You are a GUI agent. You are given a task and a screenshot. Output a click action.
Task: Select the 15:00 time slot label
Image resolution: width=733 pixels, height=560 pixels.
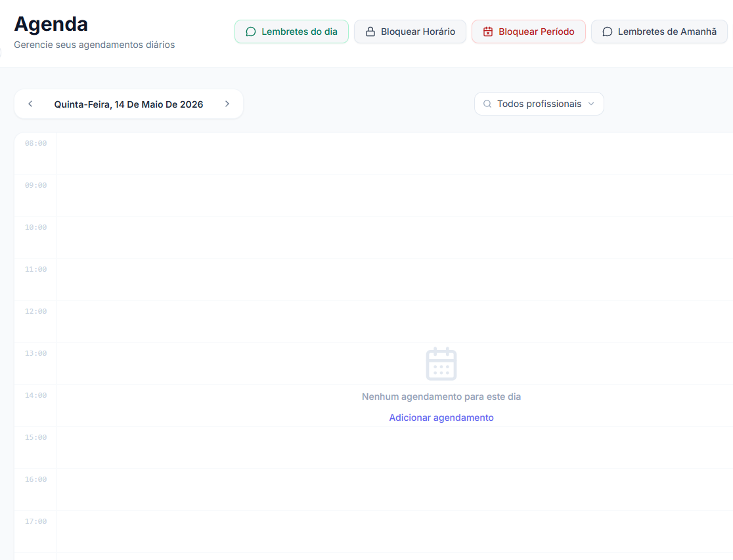[x=36, y=438]
